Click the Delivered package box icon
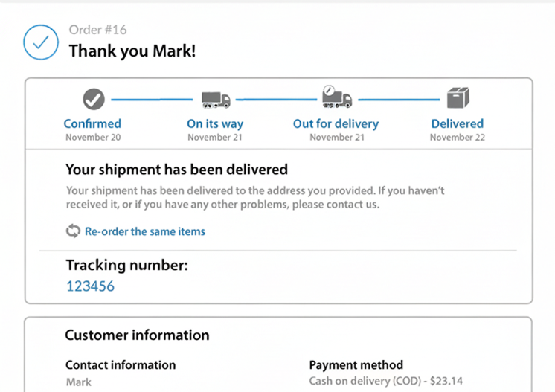Screen dimensions: 555x392 click(x=458, y=97)
